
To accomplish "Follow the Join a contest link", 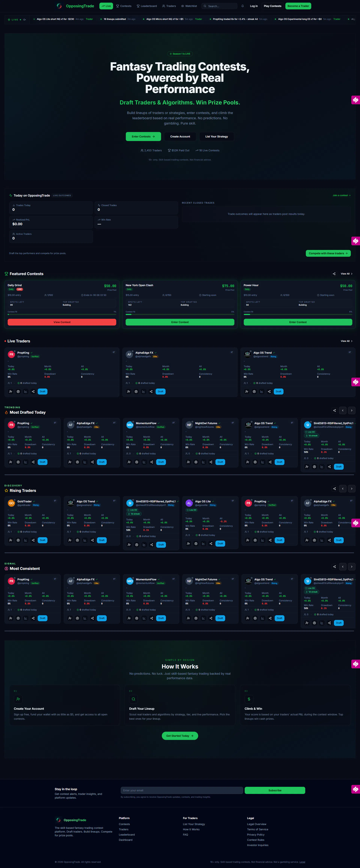I will tap(341, 195).
